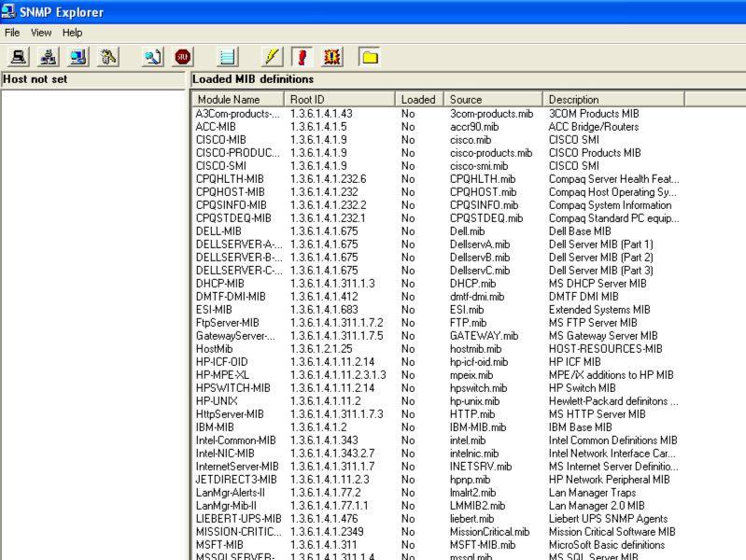Screen dimensions: 746x560
Task: Click the network hierarchy toolbar icon
Action: (48, 57)
